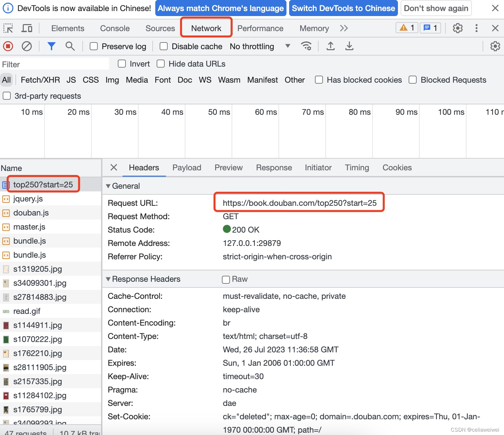Open the Response tab
This screenshot has height=435, width=504.
(274, 168)
